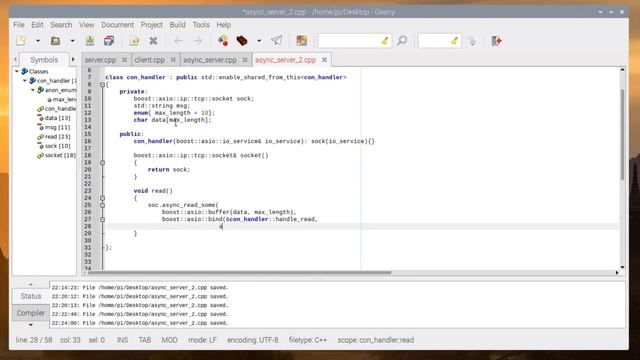Select sock [10] symbol
The height and width of the screenshot is (360, 640).
tap(57, 146)
